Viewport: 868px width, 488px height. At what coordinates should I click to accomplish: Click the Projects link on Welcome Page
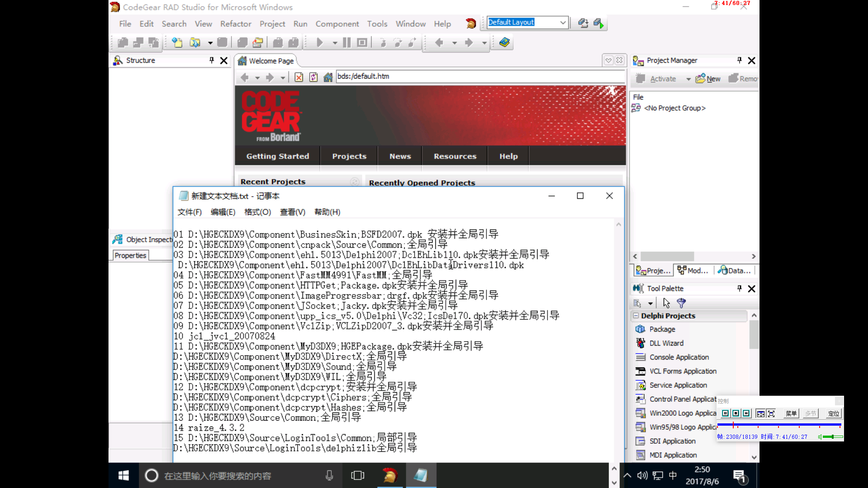[x=349, y=156]
